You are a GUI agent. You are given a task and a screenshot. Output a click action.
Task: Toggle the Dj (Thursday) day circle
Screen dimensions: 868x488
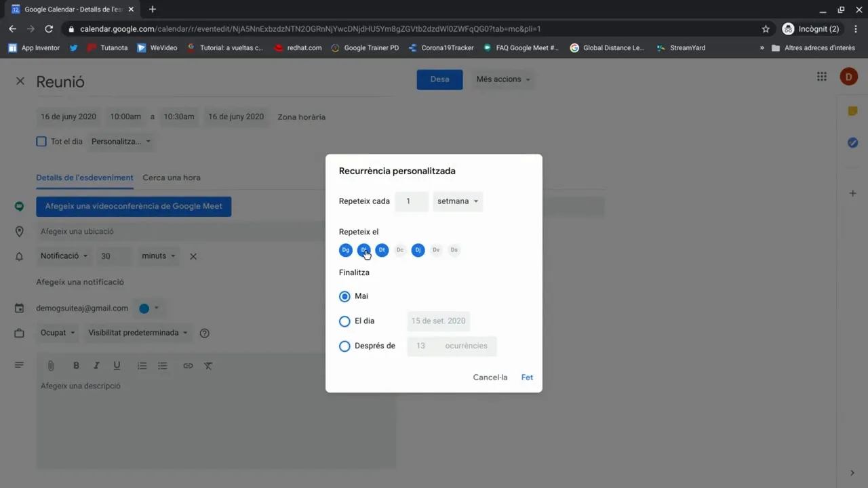click(x=418, y=250)
